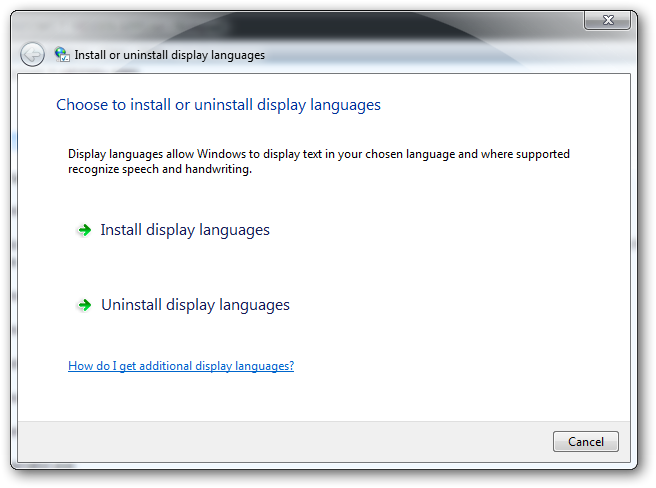Select the word Uninstall in the second option
The width and height of the screenshot is (656, 488).
click(x=131, y=305)
